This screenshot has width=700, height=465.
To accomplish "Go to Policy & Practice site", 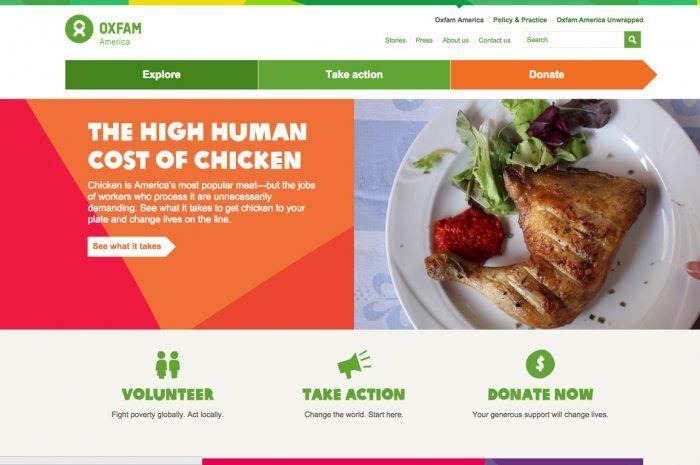I will click(x=520, y=20).
